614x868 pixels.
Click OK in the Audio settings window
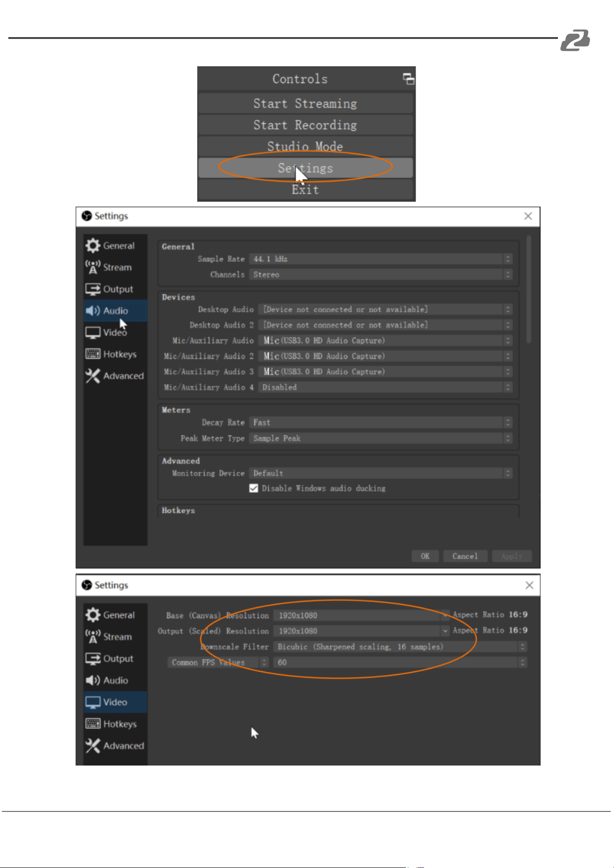[x=425, y=556]
